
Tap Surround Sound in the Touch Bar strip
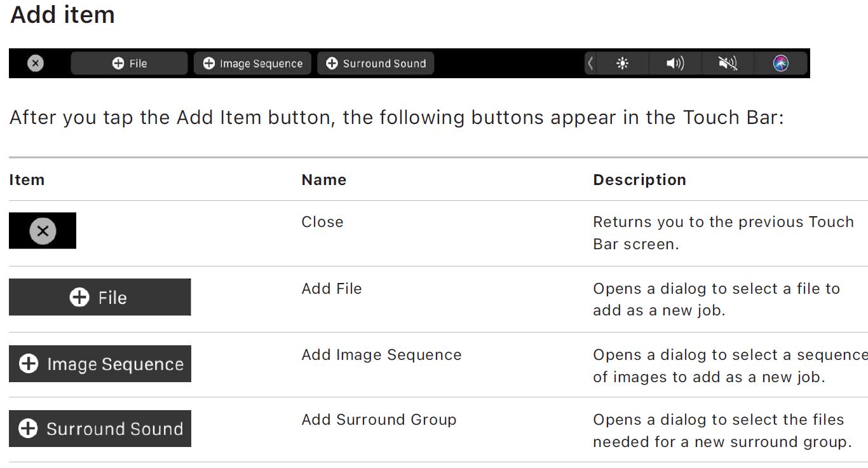point(376,64)
